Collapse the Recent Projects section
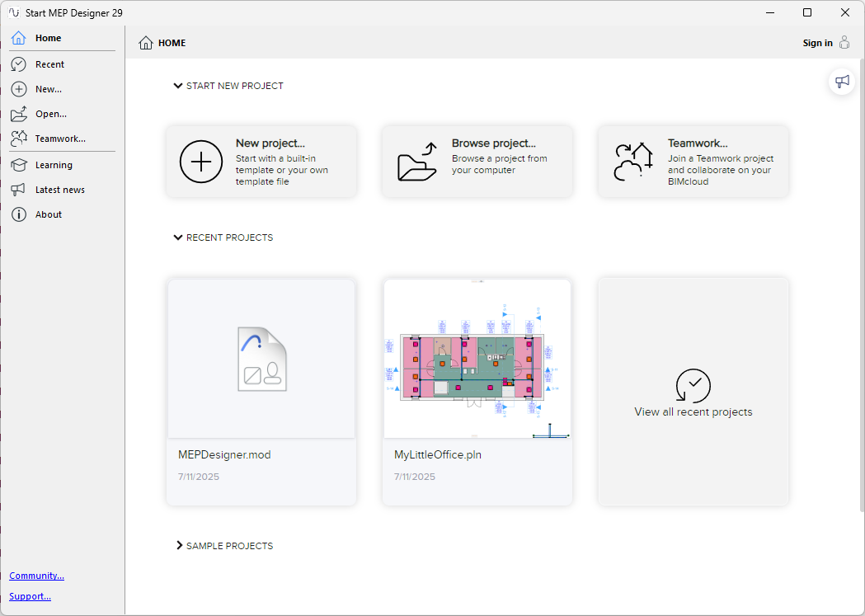Screen dimensions: 865x616 click(178, 237)
